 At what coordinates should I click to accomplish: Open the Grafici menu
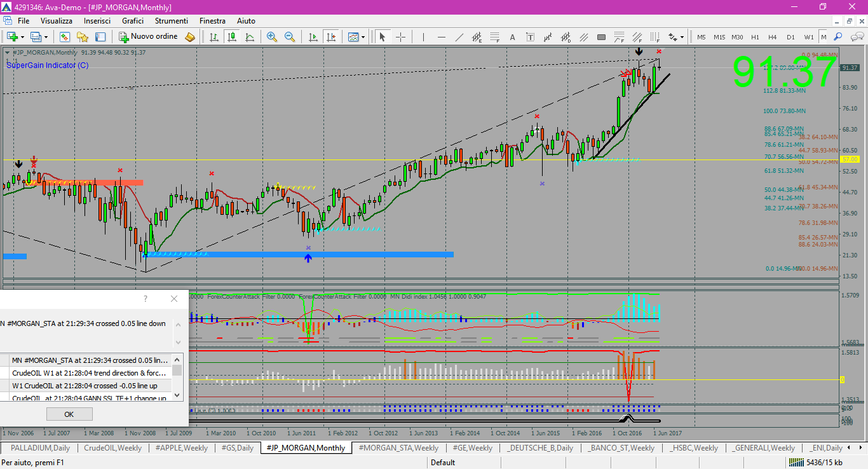pos(133,21)
